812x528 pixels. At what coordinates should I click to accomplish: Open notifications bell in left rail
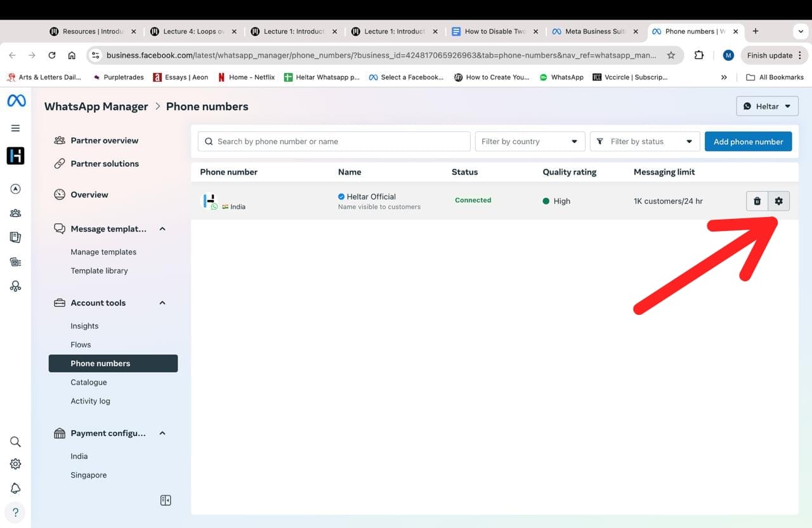pos(16,488)
